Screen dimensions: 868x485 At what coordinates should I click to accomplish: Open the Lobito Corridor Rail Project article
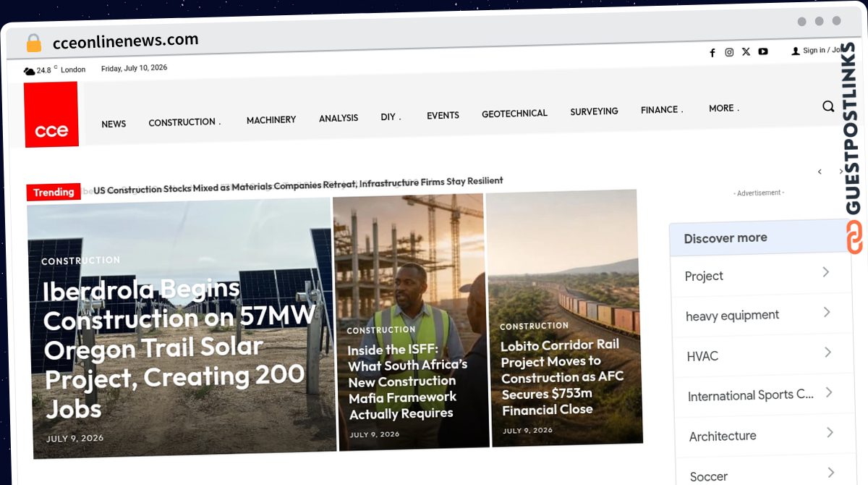pos(562,377)
